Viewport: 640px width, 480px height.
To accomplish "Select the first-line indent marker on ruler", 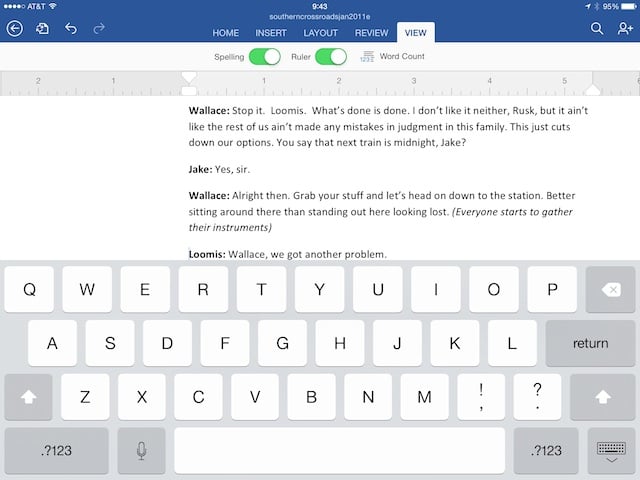I will pos(189,77).
